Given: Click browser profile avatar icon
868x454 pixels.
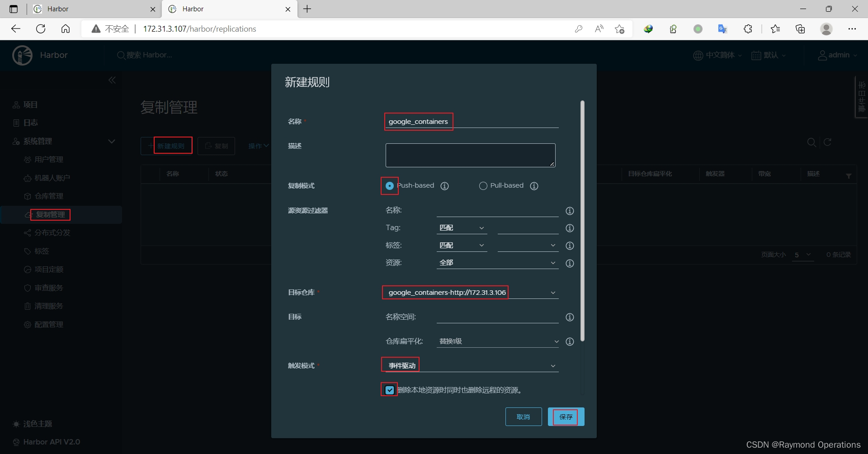Looking at the screenshot, I should pos(826,29).
